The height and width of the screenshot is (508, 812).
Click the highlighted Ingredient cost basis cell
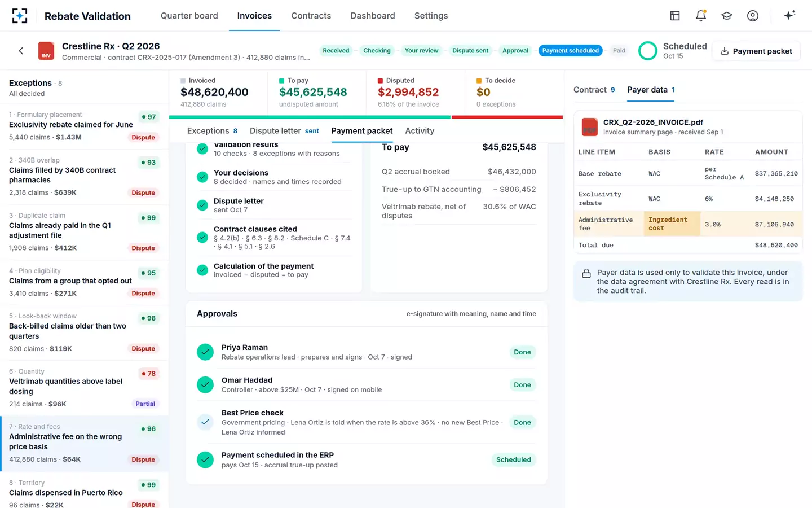(x=672, y=224)
